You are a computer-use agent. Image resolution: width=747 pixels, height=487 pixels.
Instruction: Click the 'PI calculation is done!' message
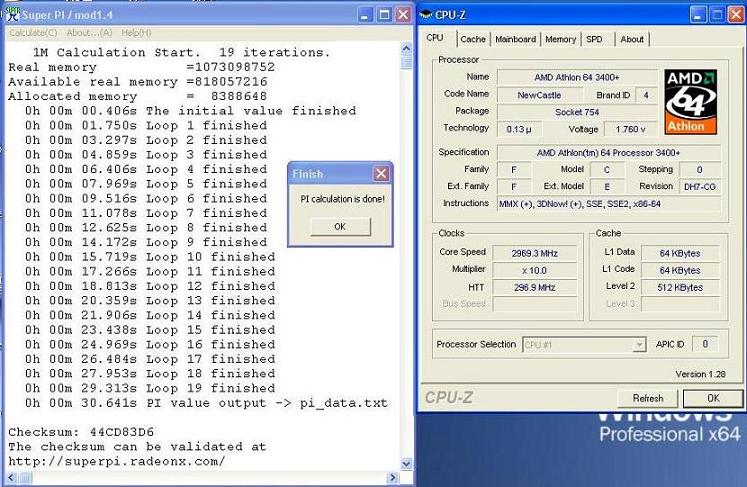point(342,199)
